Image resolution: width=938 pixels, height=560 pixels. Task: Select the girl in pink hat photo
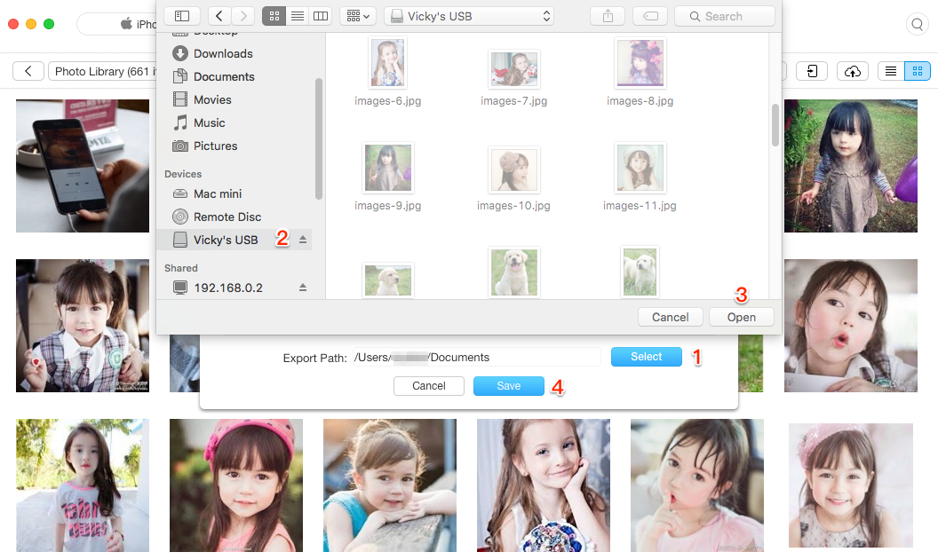(x=236, y=485)
